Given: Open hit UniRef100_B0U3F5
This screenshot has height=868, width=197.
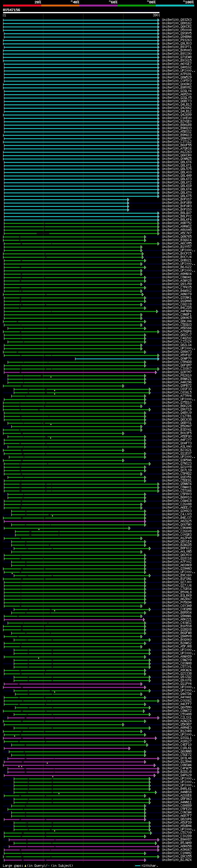Looking at the screenshot, I should (177, 433).
